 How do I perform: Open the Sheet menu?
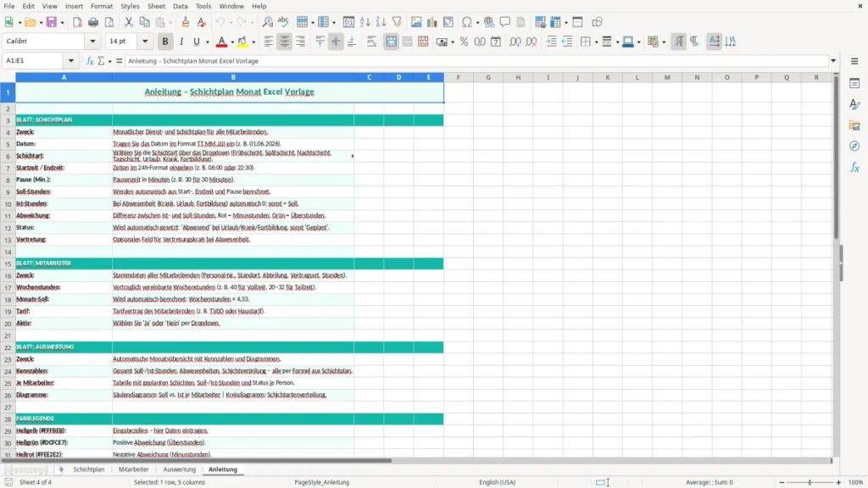[x=156, y=6]
